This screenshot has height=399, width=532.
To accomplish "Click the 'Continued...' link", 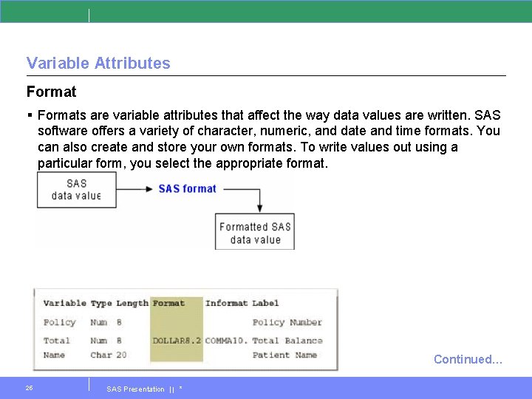I will (468, 359).
